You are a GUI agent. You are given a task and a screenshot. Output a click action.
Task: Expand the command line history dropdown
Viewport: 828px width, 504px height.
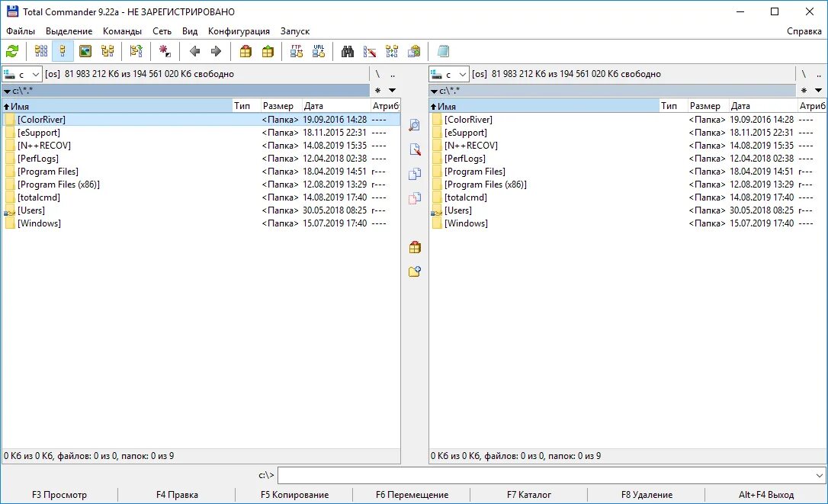819,476
